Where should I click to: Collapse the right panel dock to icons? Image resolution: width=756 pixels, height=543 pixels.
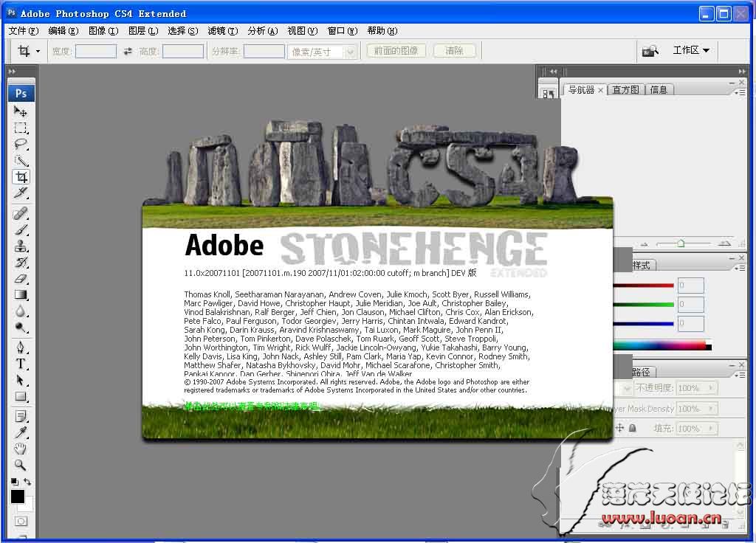(741, 72)
